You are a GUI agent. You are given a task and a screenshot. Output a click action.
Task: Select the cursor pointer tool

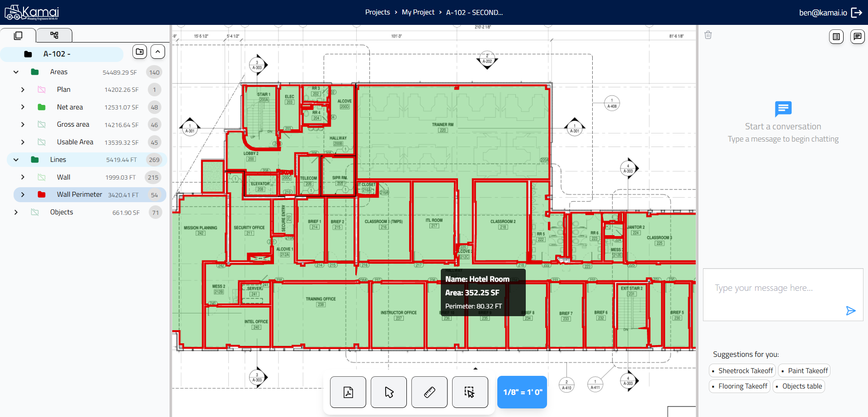(x=388, y=392)
